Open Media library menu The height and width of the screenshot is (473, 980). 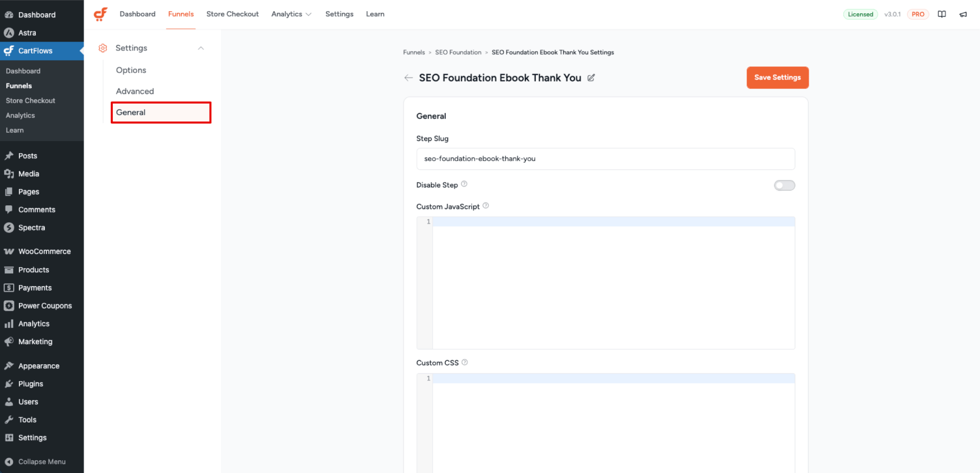point(42,174)
